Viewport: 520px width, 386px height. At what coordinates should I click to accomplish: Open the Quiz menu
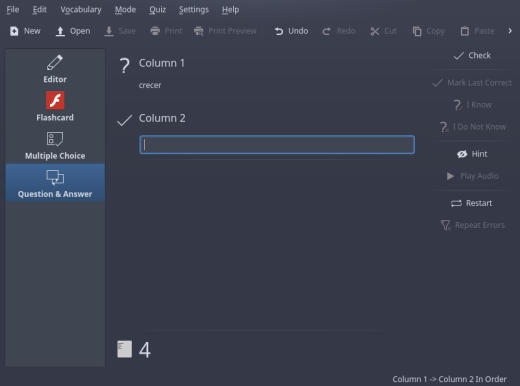[x=157, y=10]
